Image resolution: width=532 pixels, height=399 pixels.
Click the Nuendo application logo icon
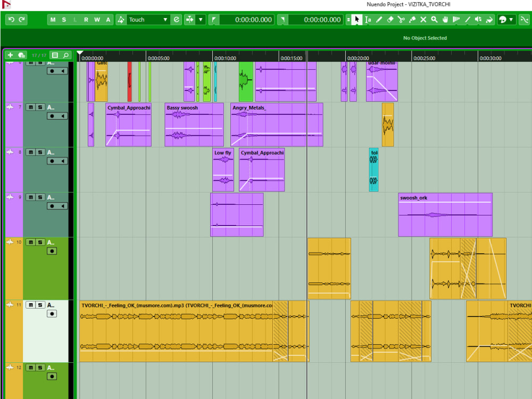pos(6,4)
